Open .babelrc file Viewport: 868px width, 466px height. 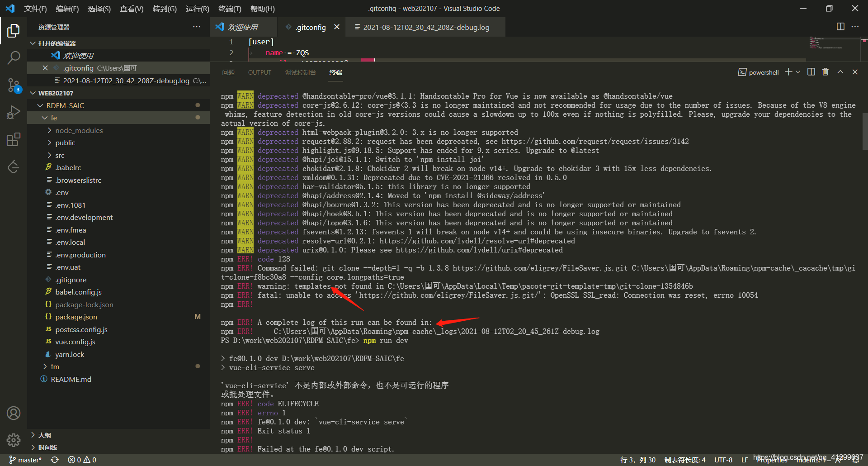pyautogui.click(x=118, y=167)
